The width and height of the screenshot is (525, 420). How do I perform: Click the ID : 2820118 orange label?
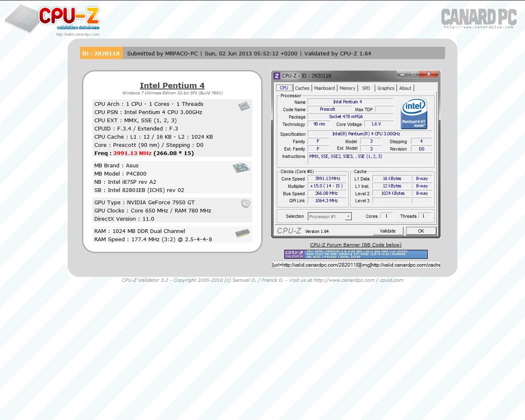(101, 53)
